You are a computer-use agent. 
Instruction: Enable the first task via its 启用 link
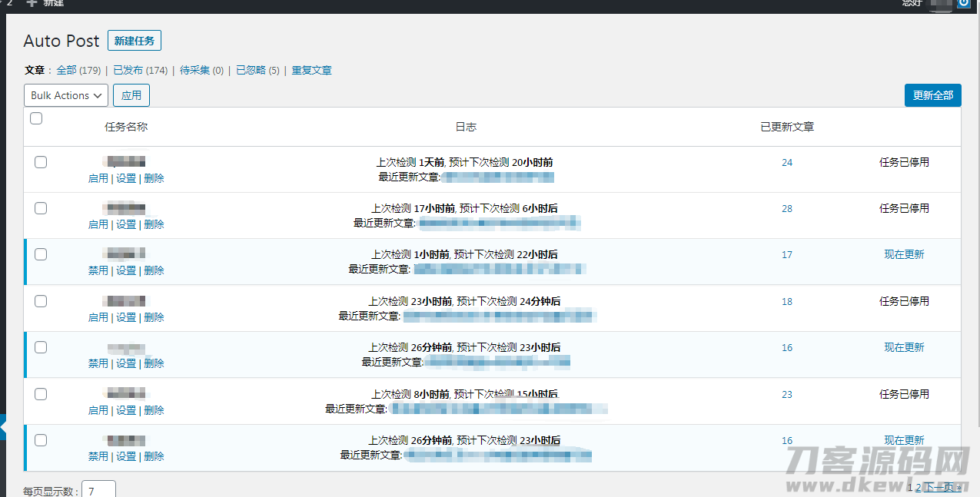click(x=98, y=177)
